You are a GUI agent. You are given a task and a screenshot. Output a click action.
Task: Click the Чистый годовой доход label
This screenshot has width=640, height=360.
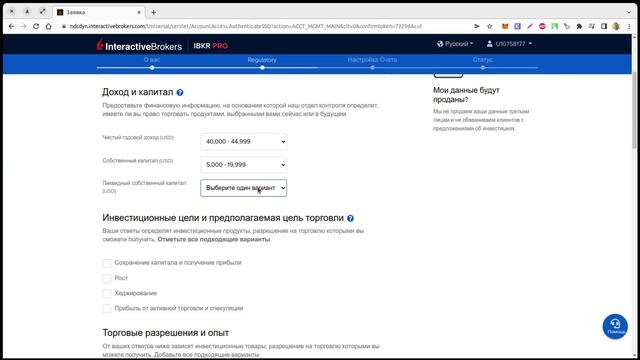[x=138, y=138]
